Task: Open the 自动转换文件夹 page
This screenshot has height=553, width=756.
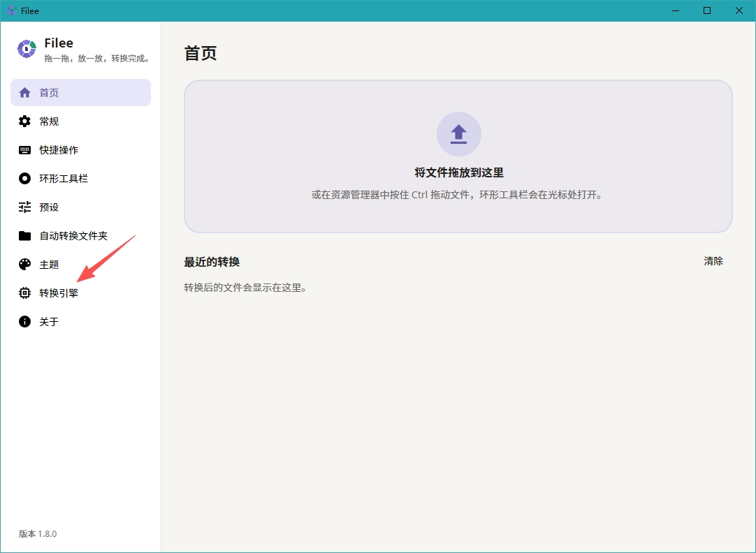Action: 80,235
